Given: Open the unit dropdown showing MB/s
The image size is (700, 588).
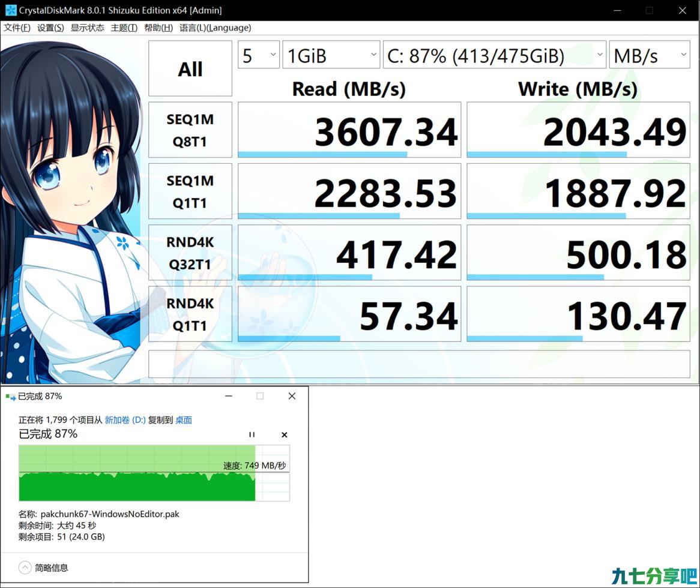Looking at the screenshot, I should (650, 55).
